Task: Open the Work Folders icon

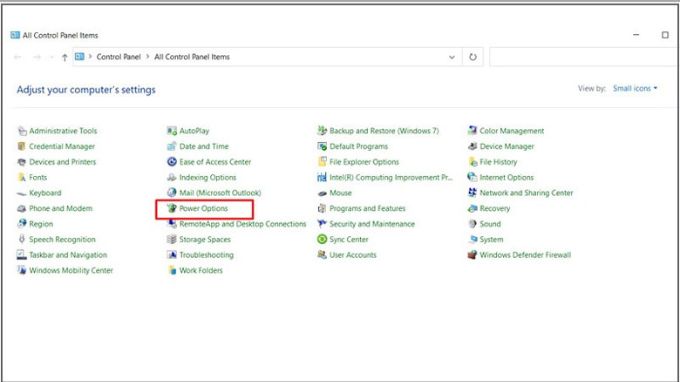Action: (x=172, y=271)
